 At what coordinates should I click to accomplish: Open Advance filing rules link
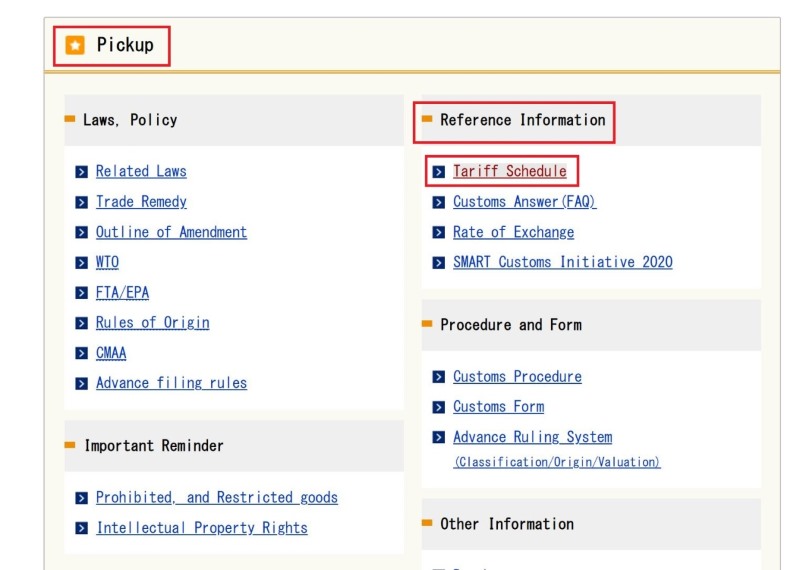click(171, 383)
